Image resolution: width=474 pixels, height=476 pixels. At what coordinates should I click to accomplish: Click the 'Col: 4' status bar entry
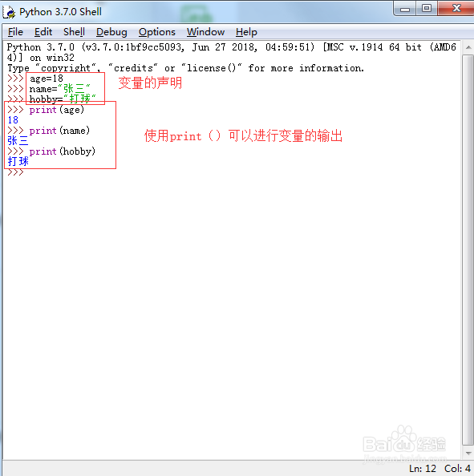457,469
